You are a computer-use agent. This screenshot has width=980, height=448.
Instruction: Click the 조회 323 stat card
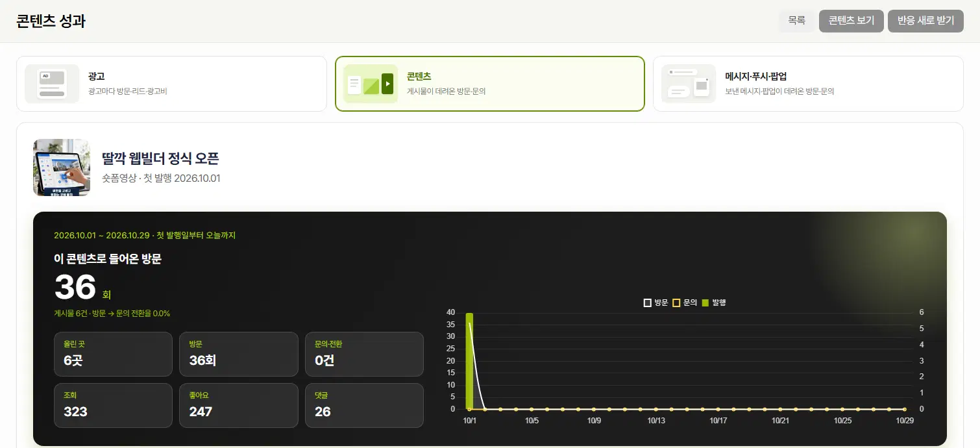tap(113, 406)
